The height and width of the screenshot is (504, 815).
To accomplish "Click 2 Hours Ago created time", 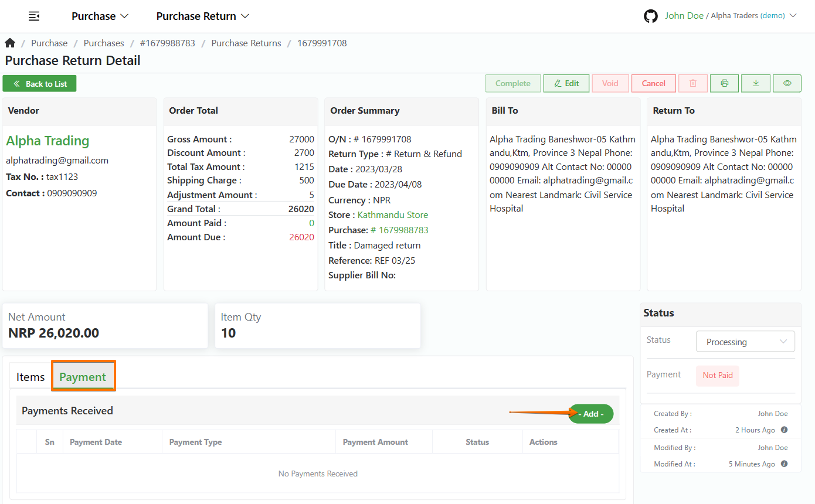I will pos(755,430).
